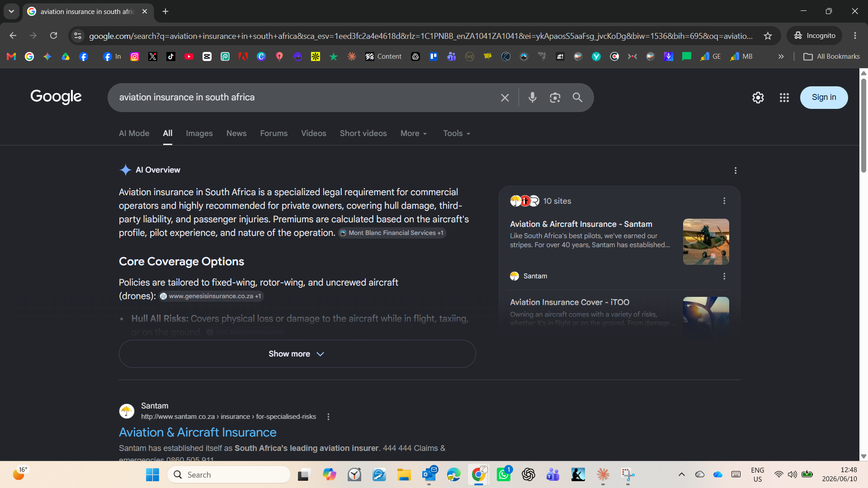Open options menu for 10 sites panel

click(x=724, y=201)
